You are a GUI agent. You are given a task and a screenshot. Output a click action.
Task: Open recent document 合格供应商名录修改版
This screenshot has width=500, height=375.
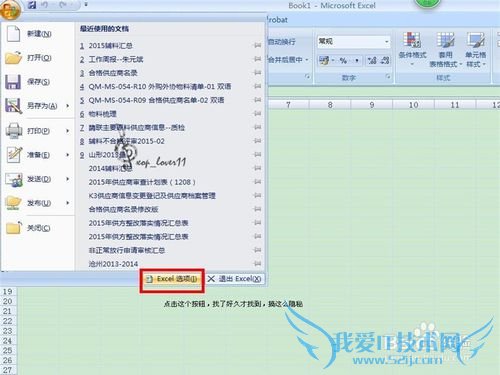[x=123, y=209]
